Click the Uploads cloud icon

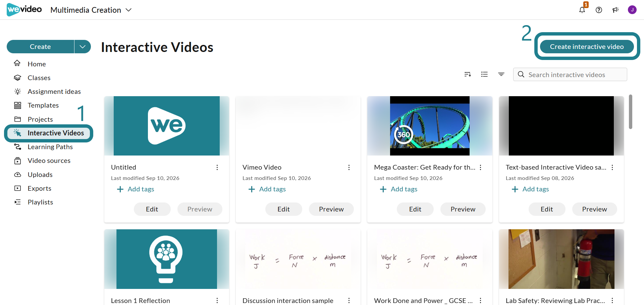17,175
